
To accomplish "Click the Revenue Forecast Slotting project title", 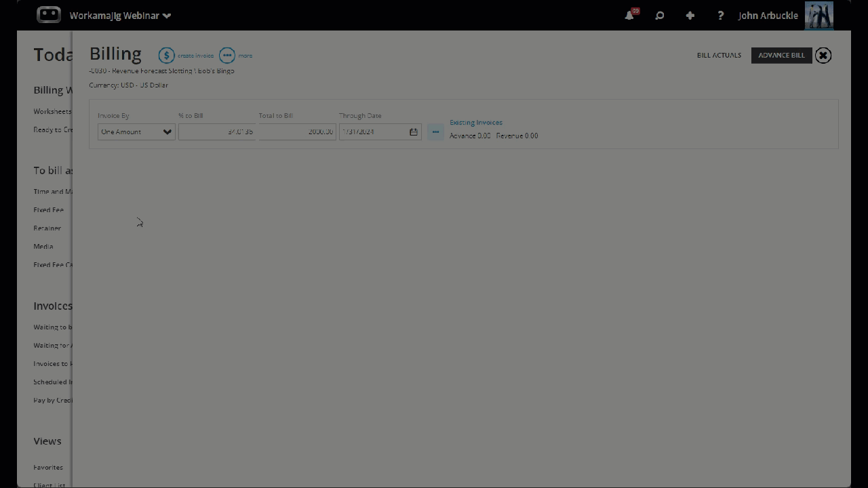I will tap(162, 71).
